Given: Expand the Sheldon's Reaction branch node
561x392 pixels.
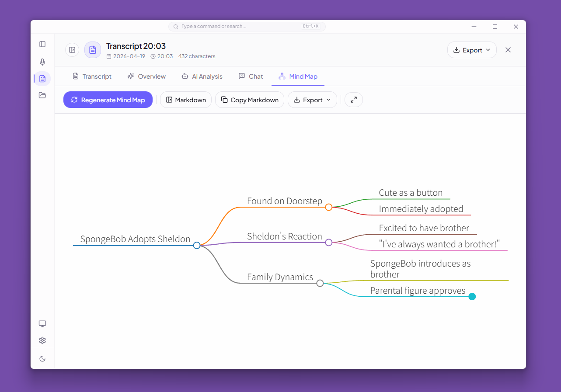Looking at the screenshot, I should (x=329, y=242).
